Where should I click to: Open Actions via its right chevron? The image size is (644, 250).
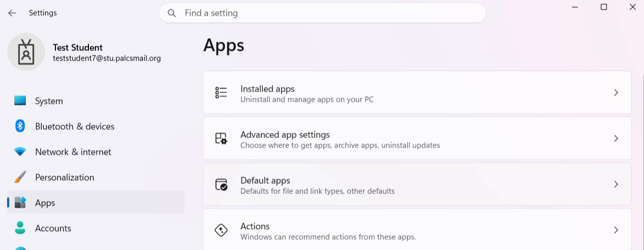(x=616, y=230)
